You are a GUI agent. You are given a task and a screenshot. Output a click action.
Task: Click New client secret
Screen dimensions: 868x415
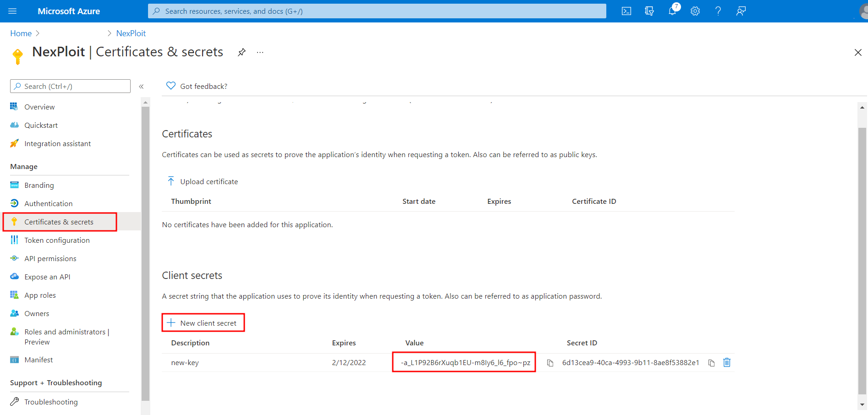[x=203, y=323]
